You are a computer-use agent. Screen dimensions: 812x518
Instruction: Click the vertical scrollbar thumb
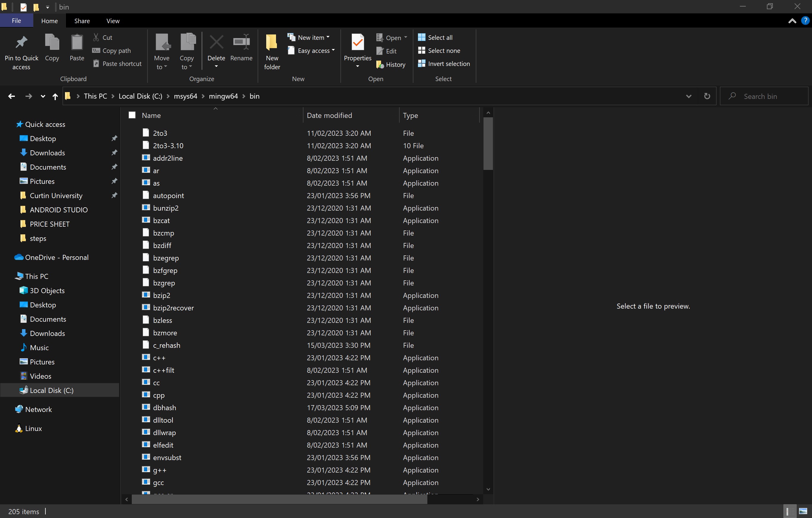coord(488,143)
